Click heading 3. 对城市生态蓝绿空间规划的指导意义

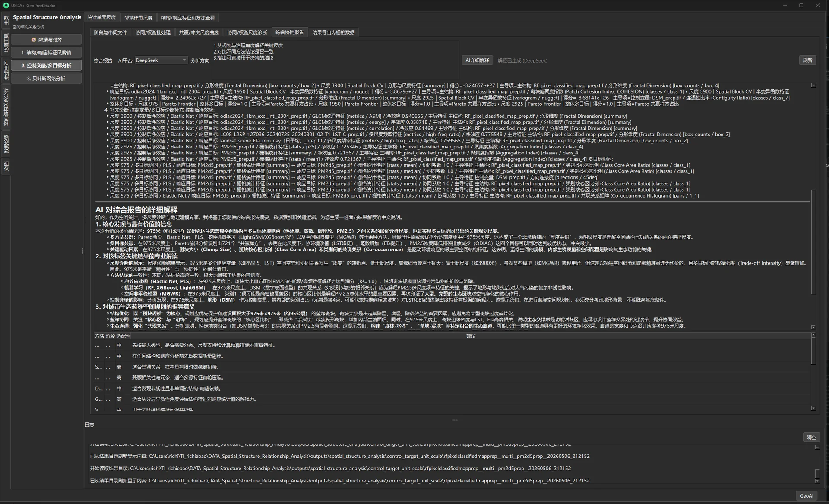point(145,307)
